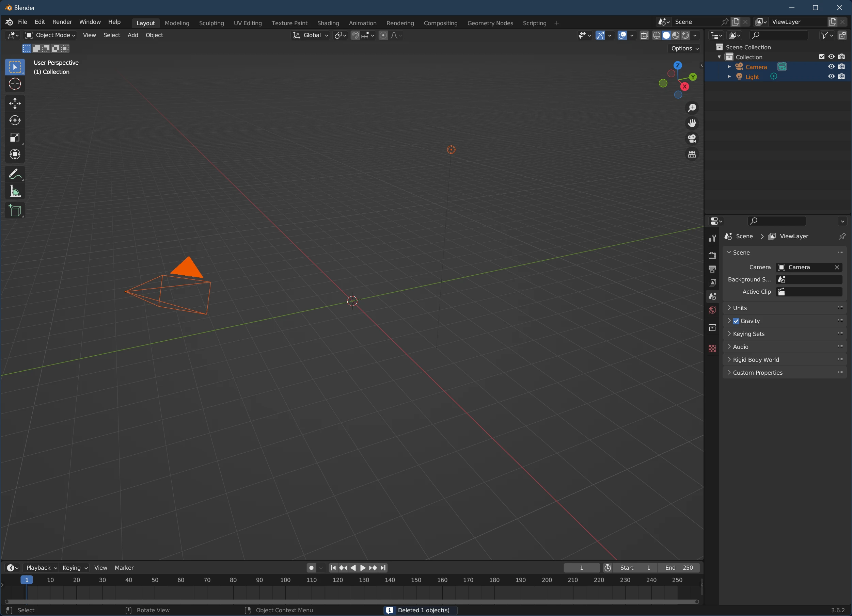Select the Scale tool
This screenshot has width=852, height=616.
point(15,137)
